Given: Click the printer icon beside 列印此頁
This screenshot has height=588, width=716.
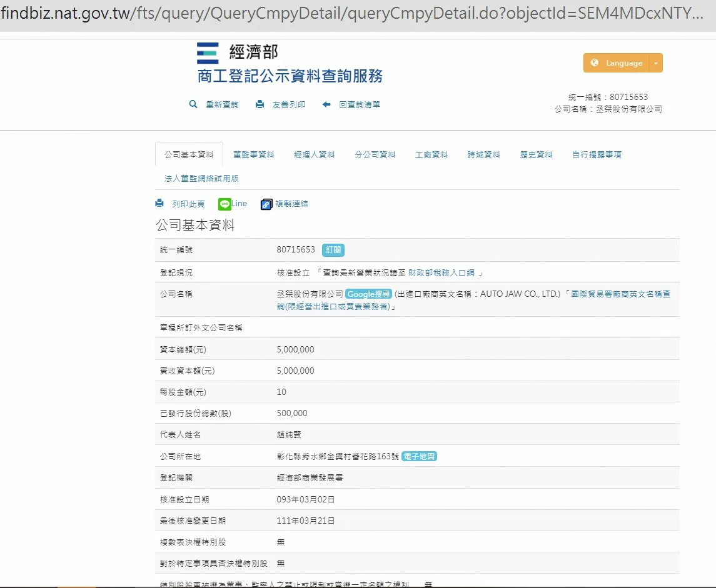Looking at the screenshot, I should click(159, 204).
